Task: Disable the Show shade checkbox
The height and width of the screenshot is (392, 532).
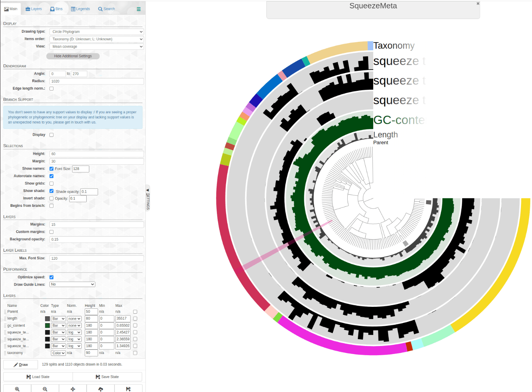Action: point(52,191)
